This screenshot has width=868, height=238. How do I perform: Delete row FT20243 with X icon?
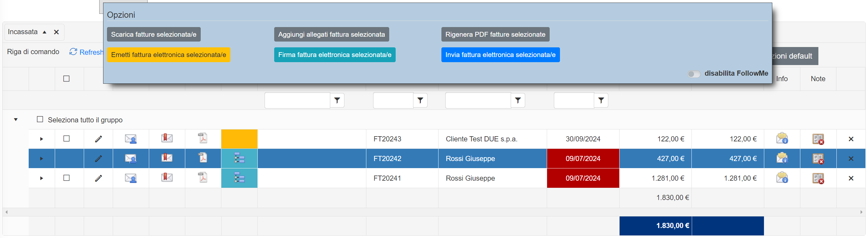coord(851,139)
